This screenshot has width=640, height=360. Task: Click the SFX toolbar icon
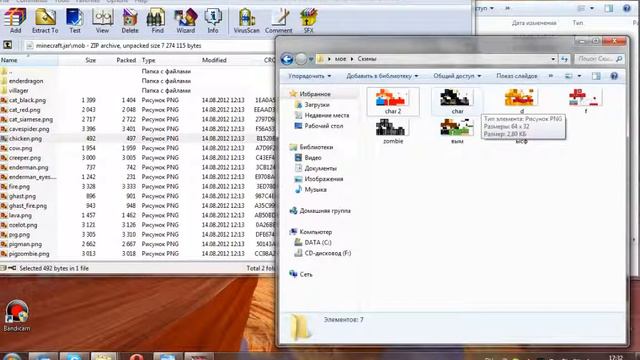point(309,20)
